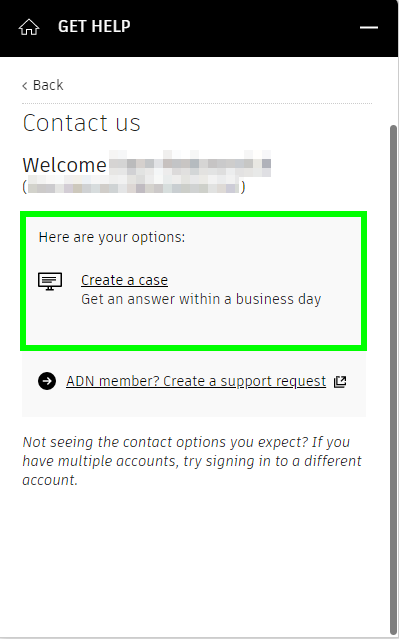Go back using the Back text
The height and width of the screenshot is (639, 399).
[48, 85]
